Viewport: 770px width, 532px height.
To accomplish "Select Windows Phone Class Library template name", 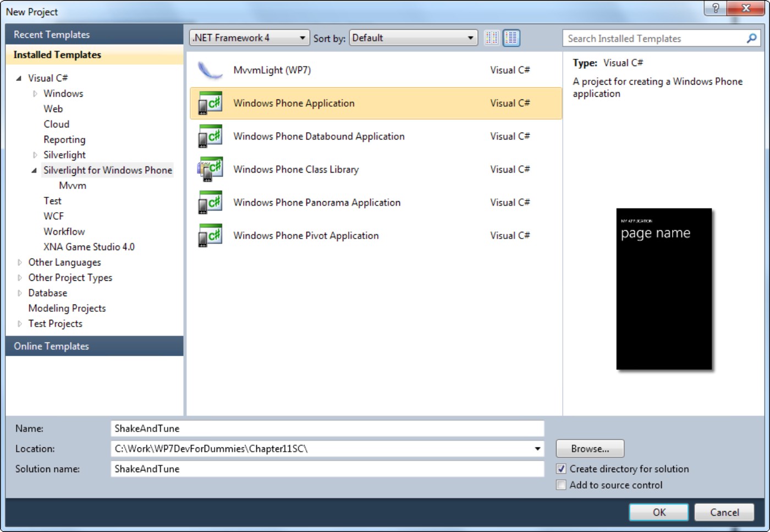I will tap(296, 169).
